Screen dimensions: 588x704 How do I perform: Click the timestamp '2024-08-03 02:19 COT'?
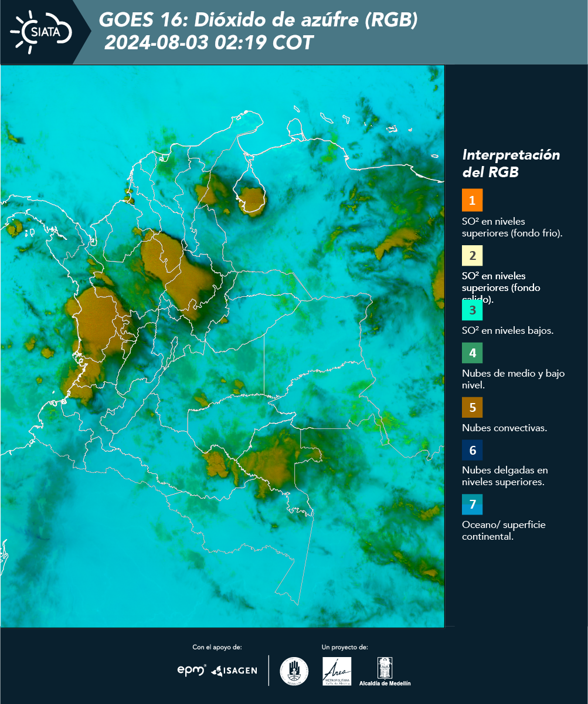(x=209, y=43)
